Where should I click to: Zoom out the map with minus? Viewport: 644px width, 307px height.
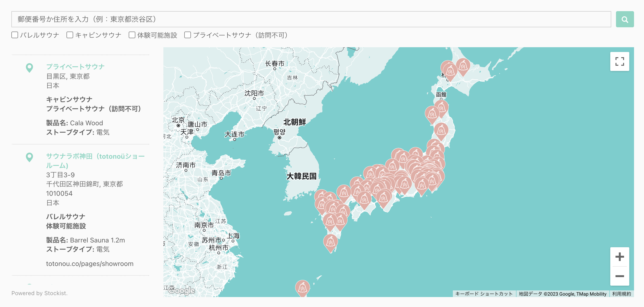pyautogui.click(x=619, y=276)
